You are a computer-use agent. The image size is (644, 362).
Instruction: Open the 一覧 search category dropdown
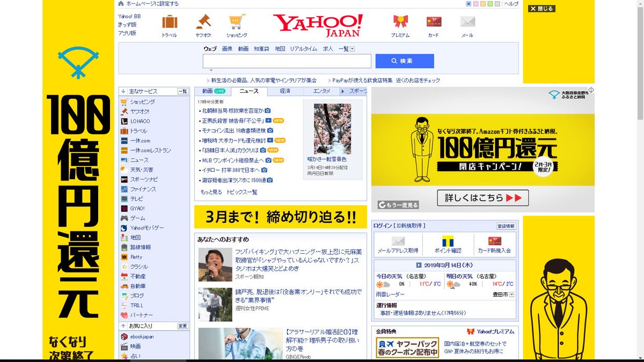click(x=353, y=49)
